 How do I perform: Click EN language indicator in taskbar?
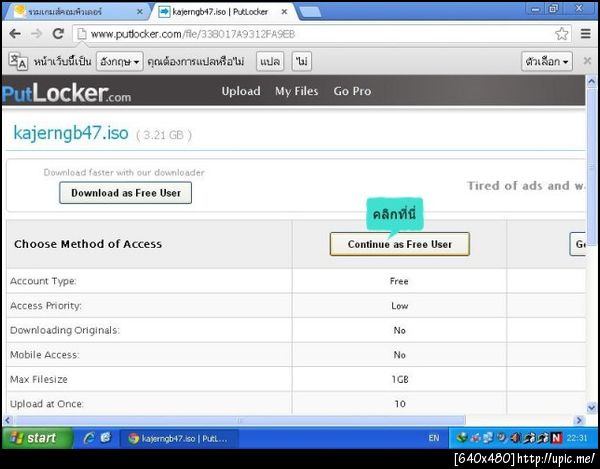(434, 438)
